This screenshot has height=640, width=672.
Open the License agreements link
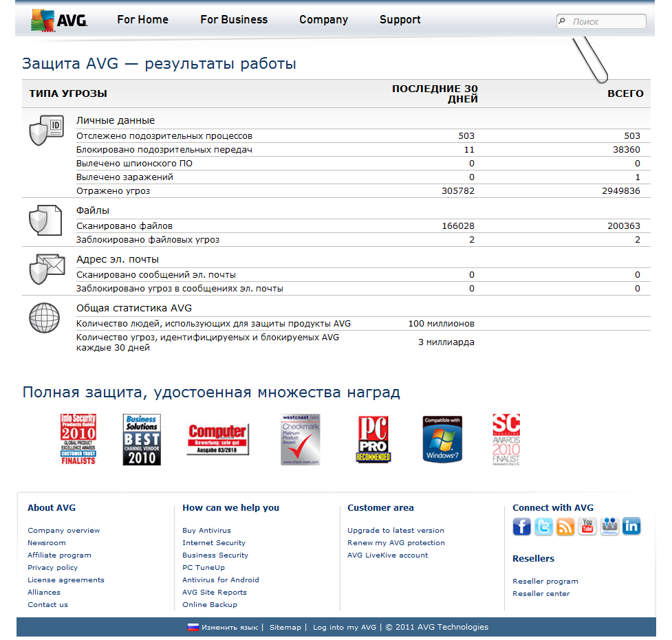pos(66,580)
